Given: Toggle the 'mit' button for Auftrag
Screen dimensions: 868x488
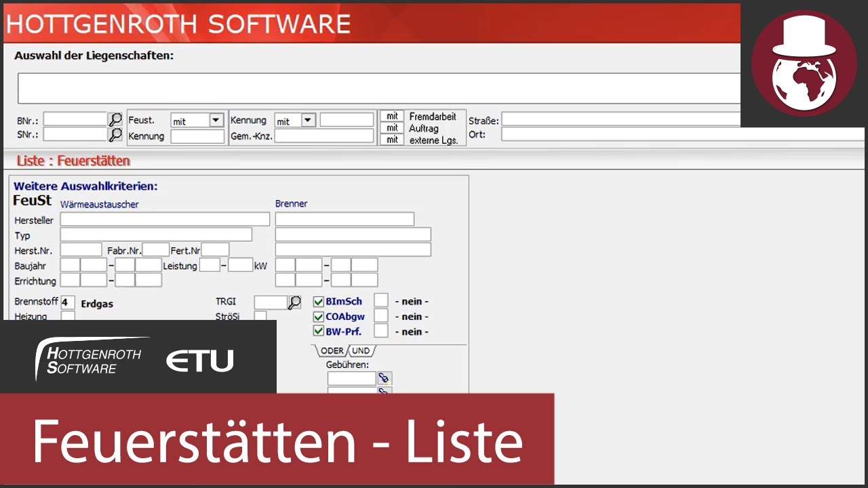Looking at the screenshot, I should click(392, 128).
